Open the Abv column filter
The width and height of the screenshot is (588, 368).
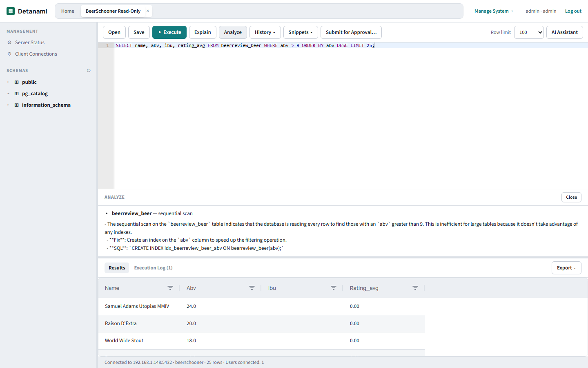point(252,288)
